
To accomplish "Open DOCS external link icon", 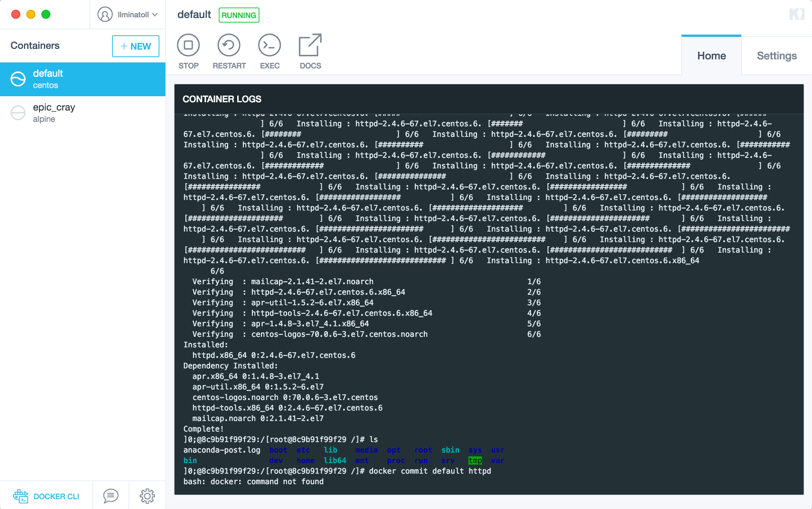I will pos(310,45).
